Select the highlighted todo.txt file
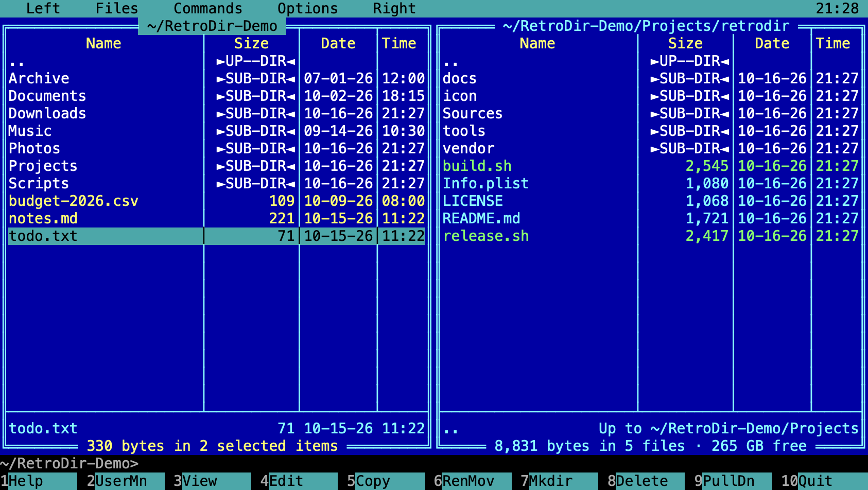This screenshot has width=868, height=490. [x=217, y=236]
